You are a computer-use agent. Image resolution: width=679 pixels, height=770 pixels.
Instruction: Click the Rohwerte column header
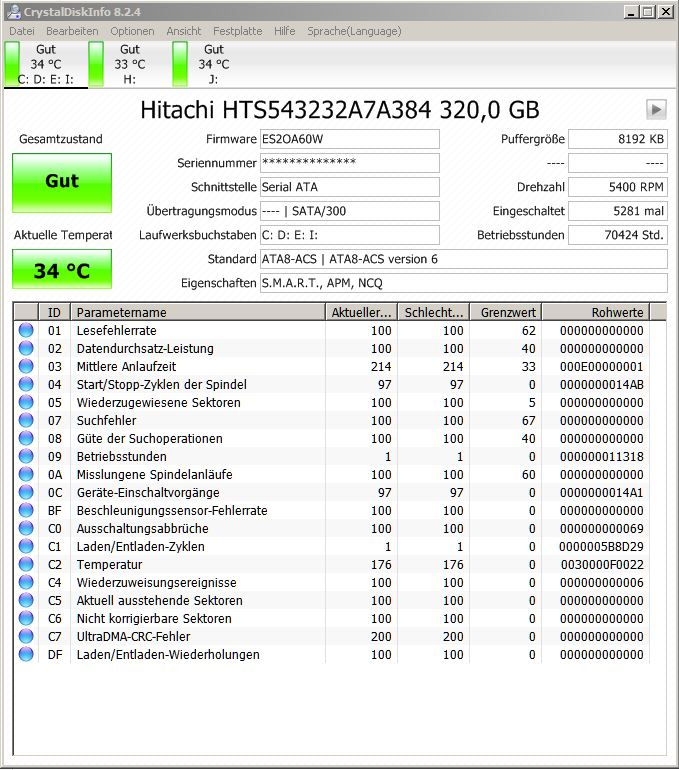click(x=596, y=312)
